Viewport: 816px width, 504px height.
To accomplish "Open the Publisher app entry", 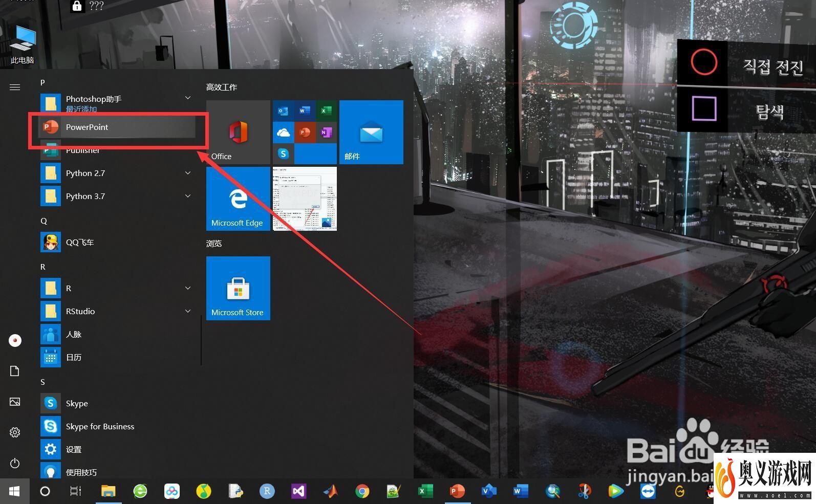I will [x=117, y=150].
